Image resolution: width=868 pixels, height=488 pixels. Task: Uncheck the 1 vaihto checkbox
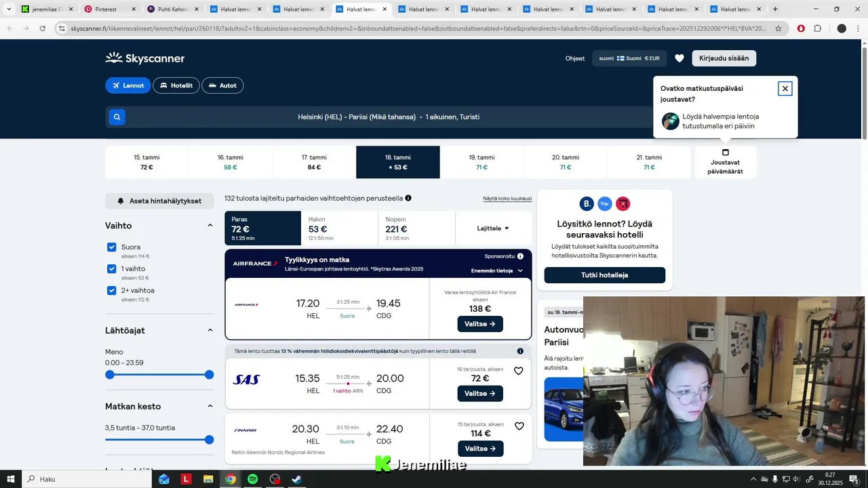point(112,269)
